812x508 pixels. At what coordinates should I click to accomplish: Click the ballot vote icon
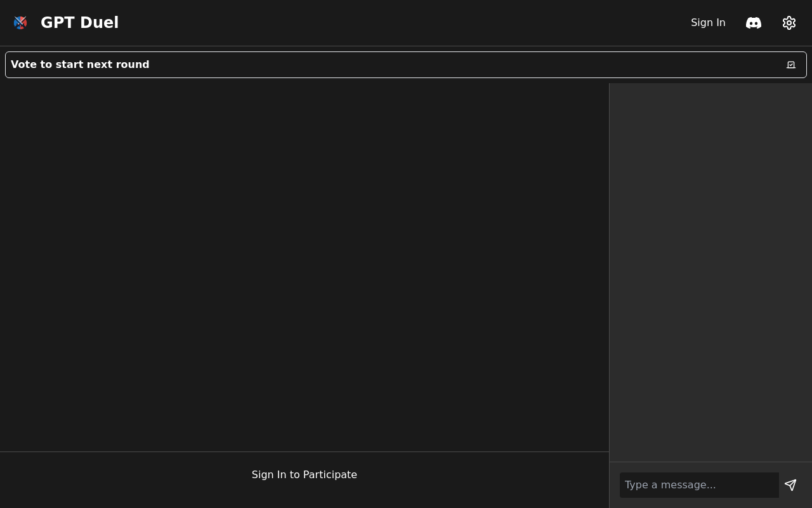click(x=790, y=65)
